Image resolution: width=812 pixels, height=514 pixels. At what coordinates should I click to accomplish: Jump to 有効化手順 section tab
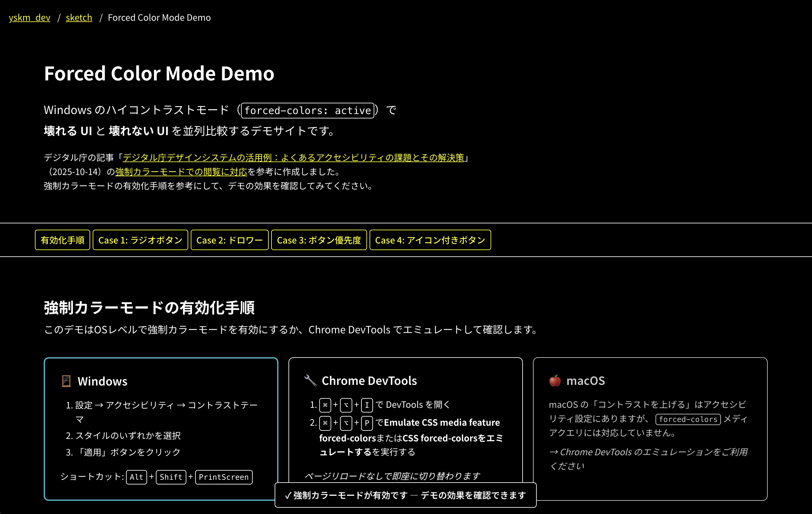click(x=63, y=240)
